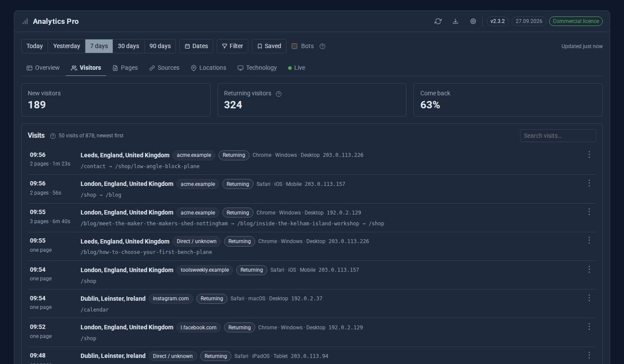624x364 pixels.
Task: Click the toolsweekly.example source tag
Action: (205, 270)
